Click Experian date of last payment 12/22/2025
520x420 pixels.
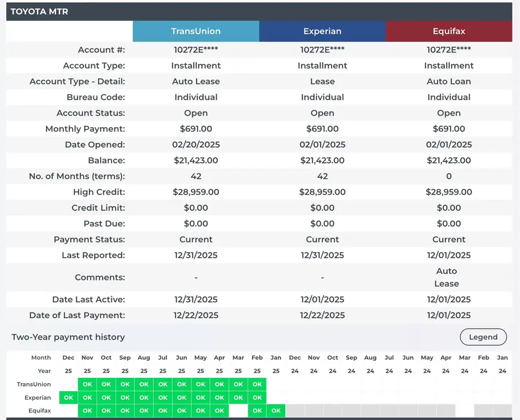tap(322, 315)
